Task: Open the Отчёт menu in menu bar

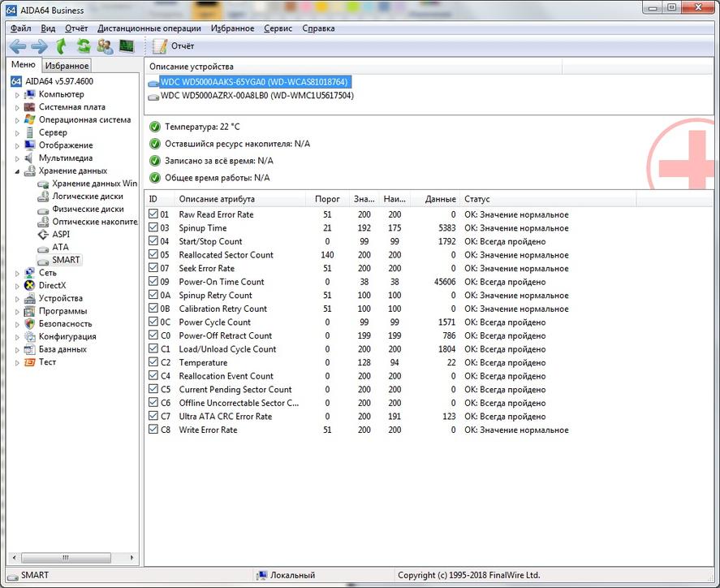Action: point(76,28)
